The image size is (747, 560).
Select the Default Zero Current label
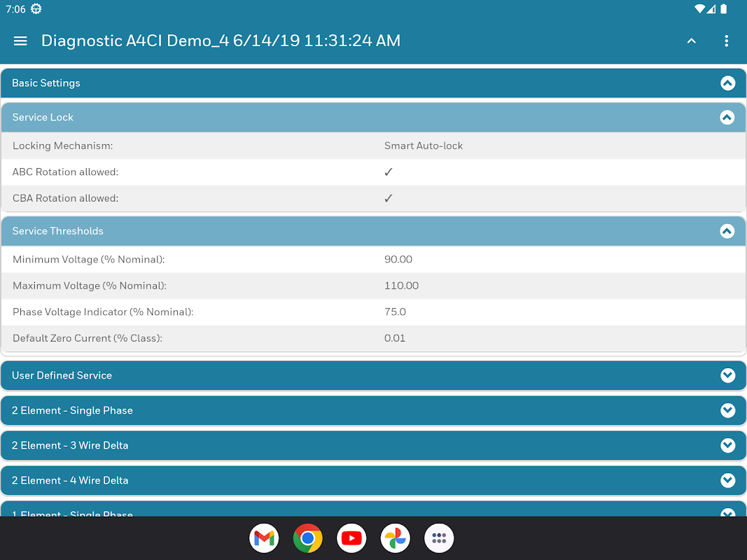pos(88,338)
